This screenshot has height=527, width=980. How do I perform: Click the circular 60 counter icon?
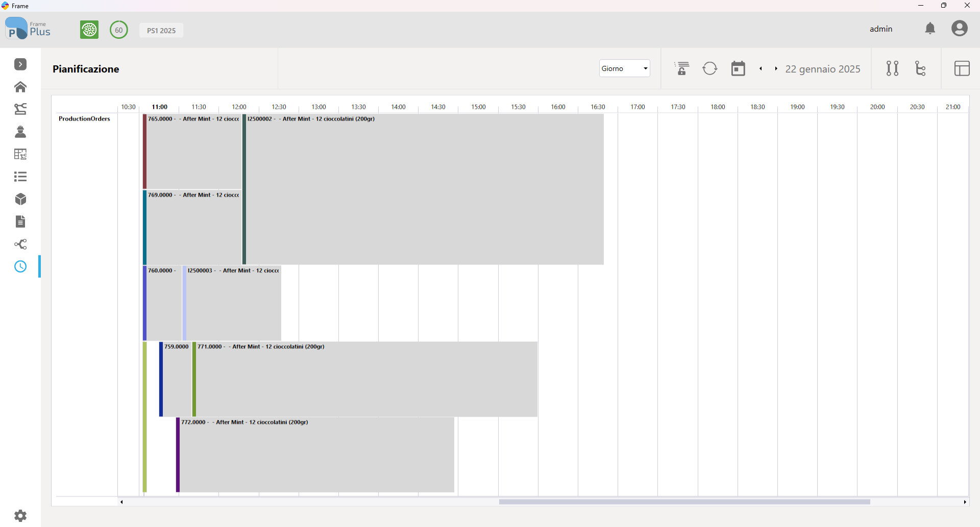tap(119, 30)
